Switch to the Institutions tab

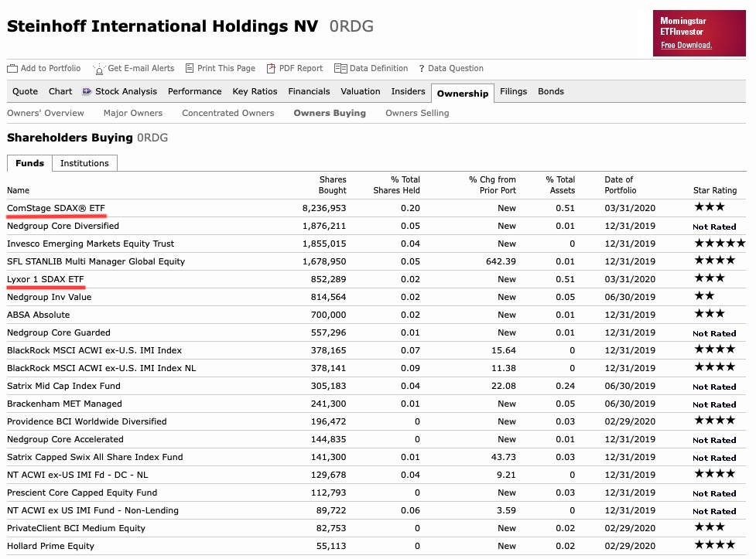tap(84, 163)
